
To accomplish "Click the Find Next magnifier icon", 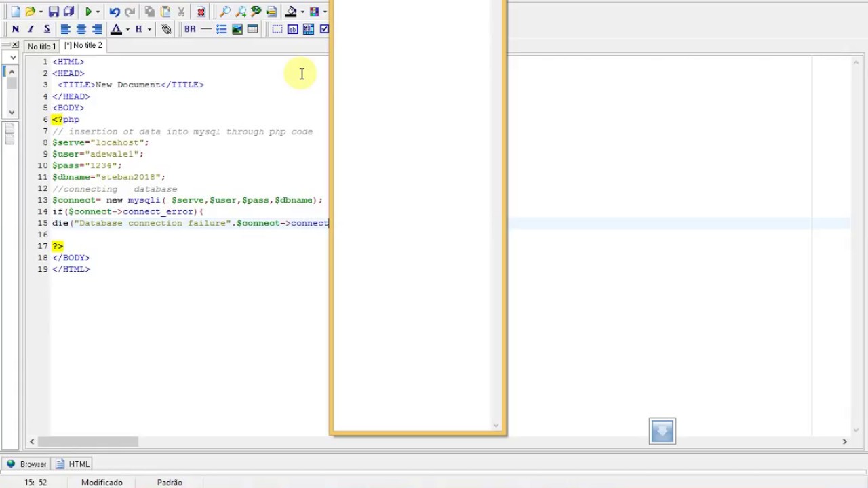I will point(241,12).
